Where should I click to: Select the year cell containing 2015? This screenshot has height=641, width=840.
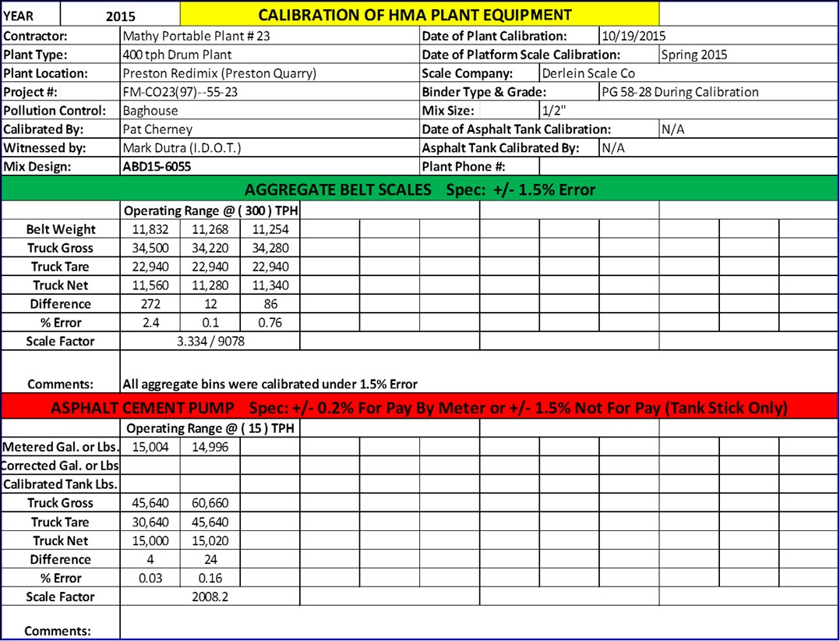(120, 16)
